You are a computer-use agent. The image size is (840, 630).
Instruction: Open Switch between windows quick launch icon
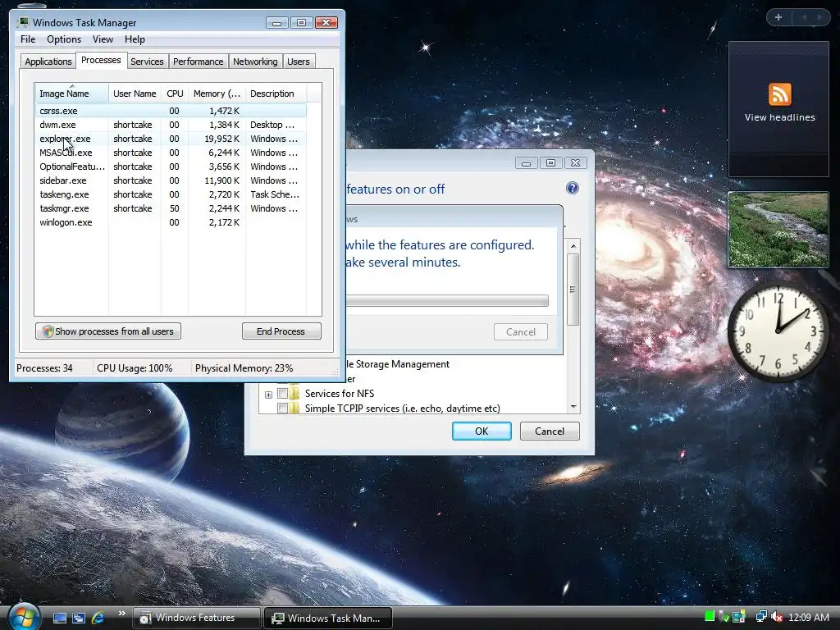(x=79, y=618)
